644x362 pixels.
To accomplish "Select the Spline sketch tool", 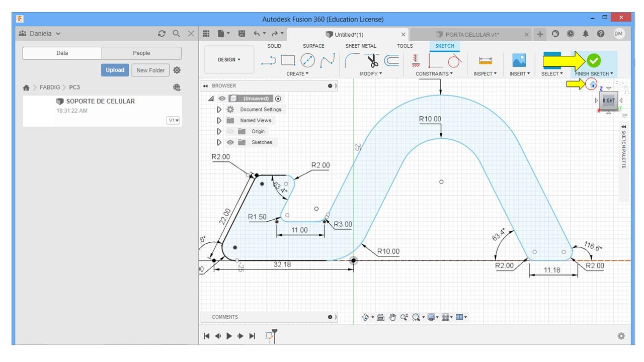I will click(328, 61).
